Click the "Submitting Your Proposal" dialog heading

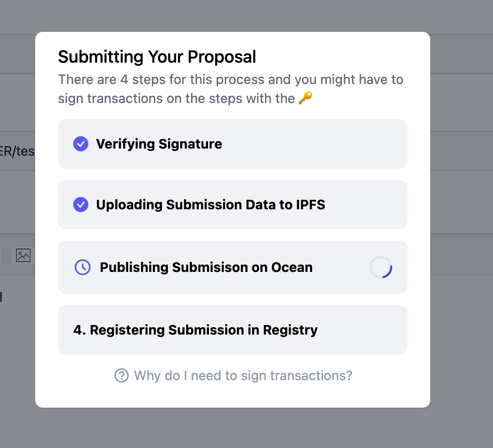[x=157, y=57]
